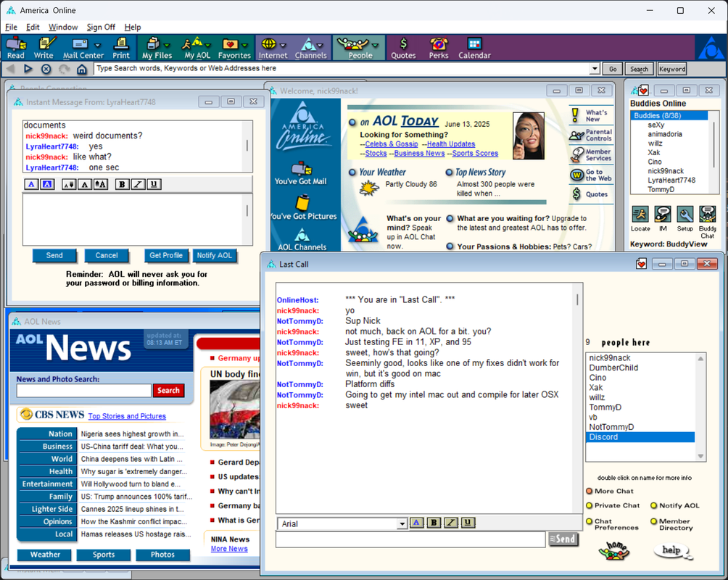Expand the Internet dropdown arrow
Image resolution: width=728 pixels, height=580 pixels.
pyautogui.click(x=283, y=46)
